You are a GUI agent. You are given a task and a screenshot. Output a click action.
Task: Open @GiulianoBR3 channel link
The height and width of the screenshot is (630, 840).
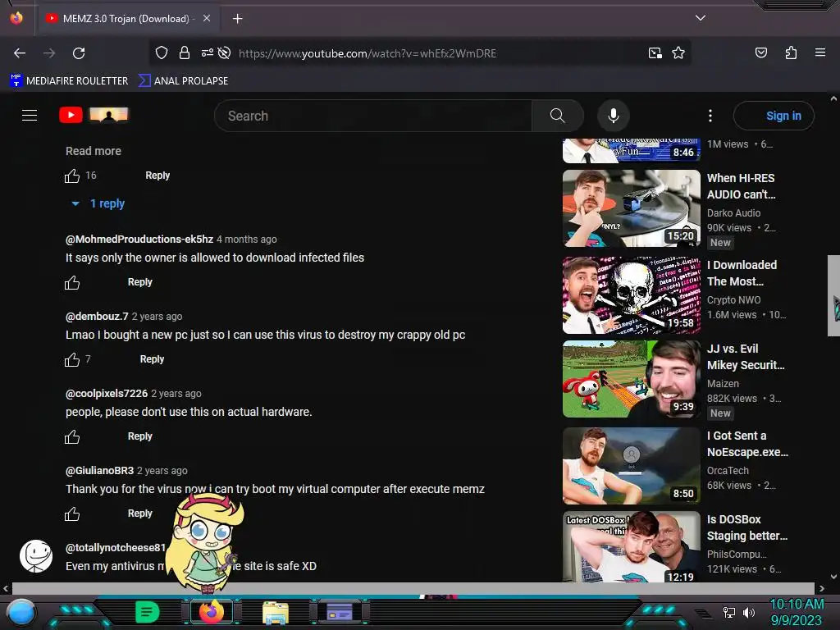[x=99, y=470]
